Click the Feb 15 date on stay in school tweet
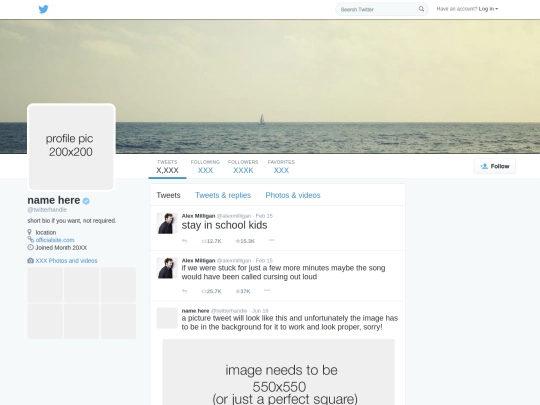 click(x=264, y=216)
